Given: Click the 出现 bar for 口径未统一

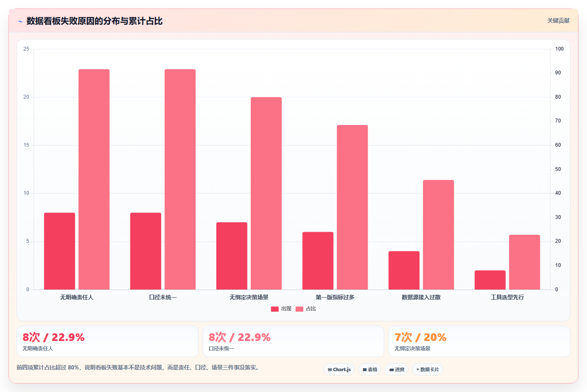Looking at the screenshot, I should click(x=146, y=251).
